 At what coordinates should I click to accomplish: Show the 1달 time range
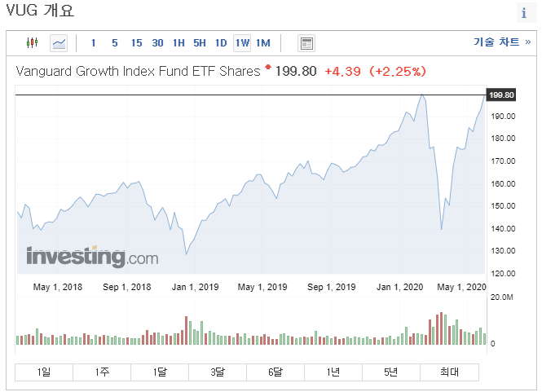pos(160,372)
